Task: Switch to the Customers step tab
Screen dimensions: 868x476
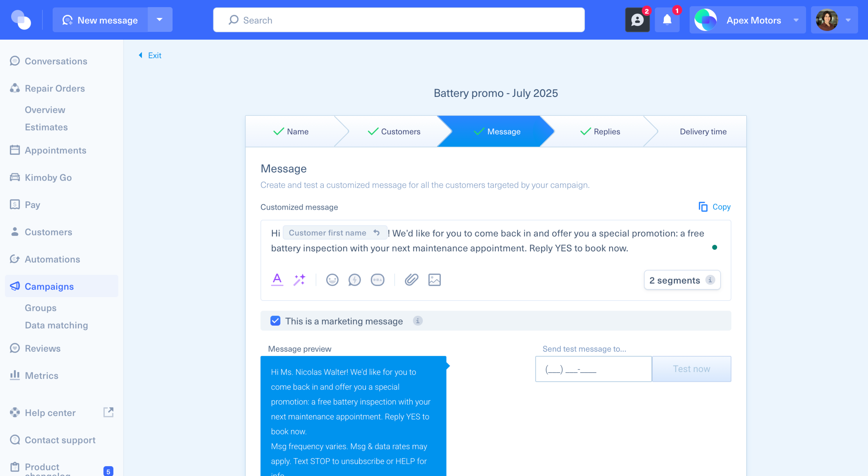Action: point(394,131)
